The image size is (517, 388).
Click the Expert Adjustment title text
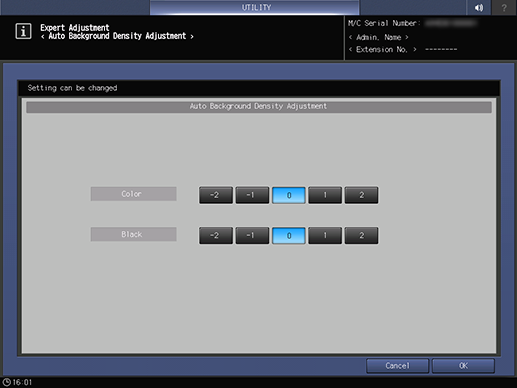[75, 28]
